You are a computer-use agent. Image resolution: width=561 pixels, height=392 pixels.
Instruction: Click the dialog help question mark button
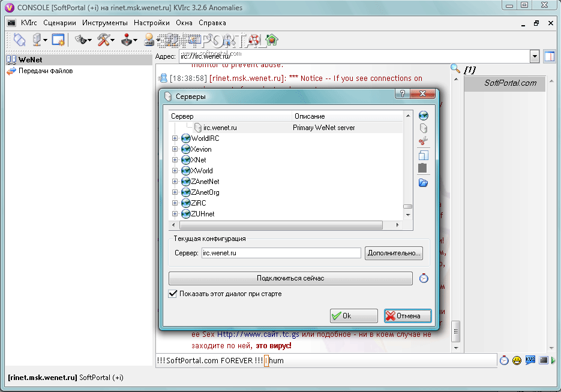[403, 94]
